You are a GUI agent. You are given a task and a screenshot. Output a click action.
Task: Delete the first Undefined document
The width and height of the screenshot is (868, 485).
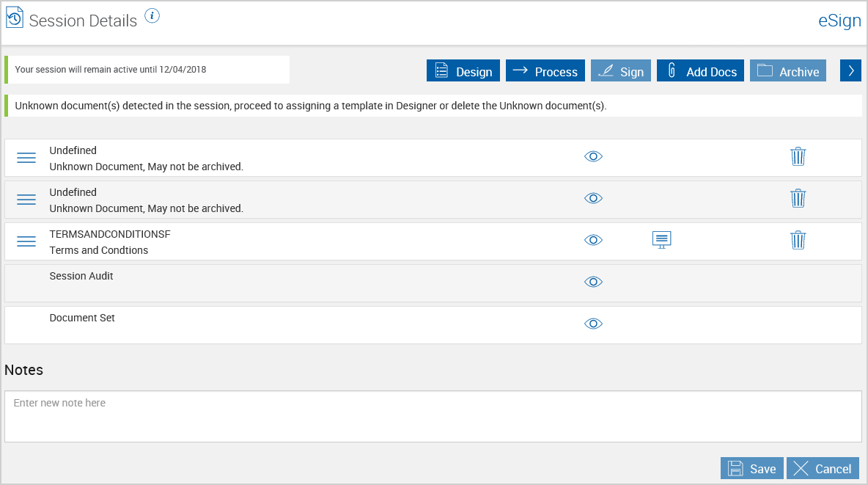click(798, 156)
